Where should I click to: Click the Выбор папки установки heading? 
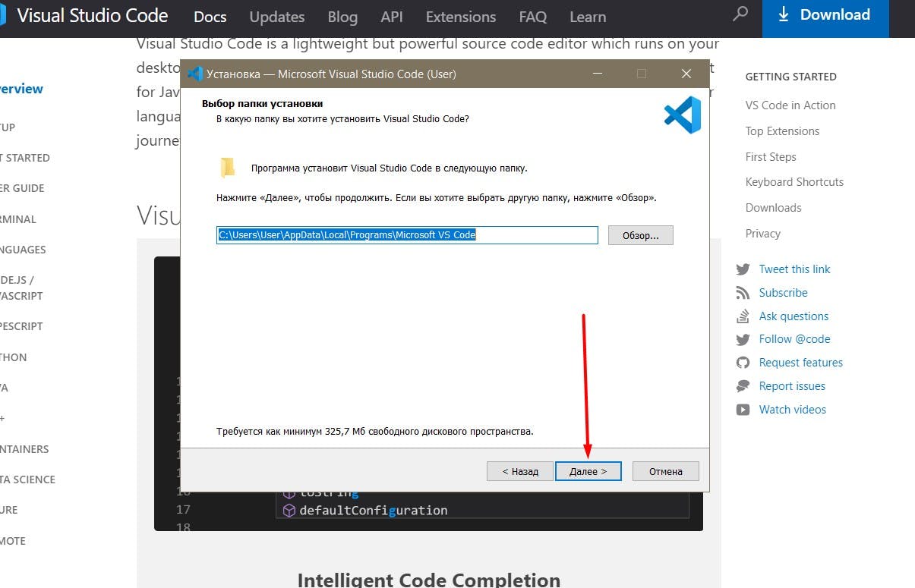point(262,104)
